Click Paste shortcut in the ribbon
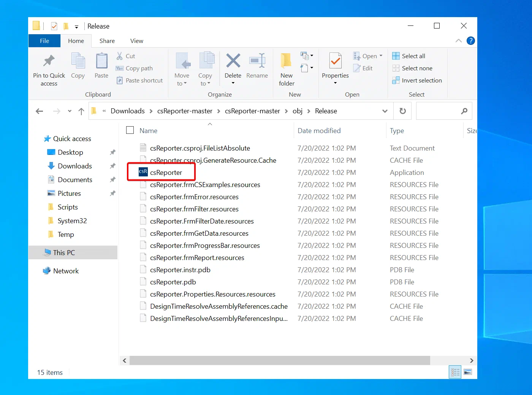Viewport: 532px width, 395px height. (x=139, y=80)
